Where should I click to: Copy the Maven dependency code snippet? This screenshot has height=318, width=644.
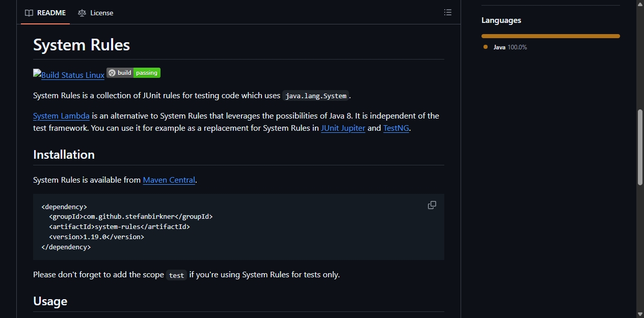(432, 205)
